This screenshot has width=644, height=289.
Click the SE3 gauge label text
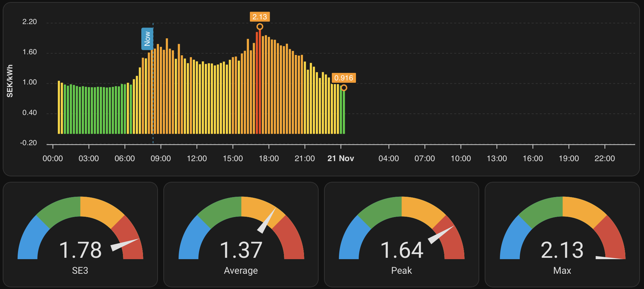[80, 271]
